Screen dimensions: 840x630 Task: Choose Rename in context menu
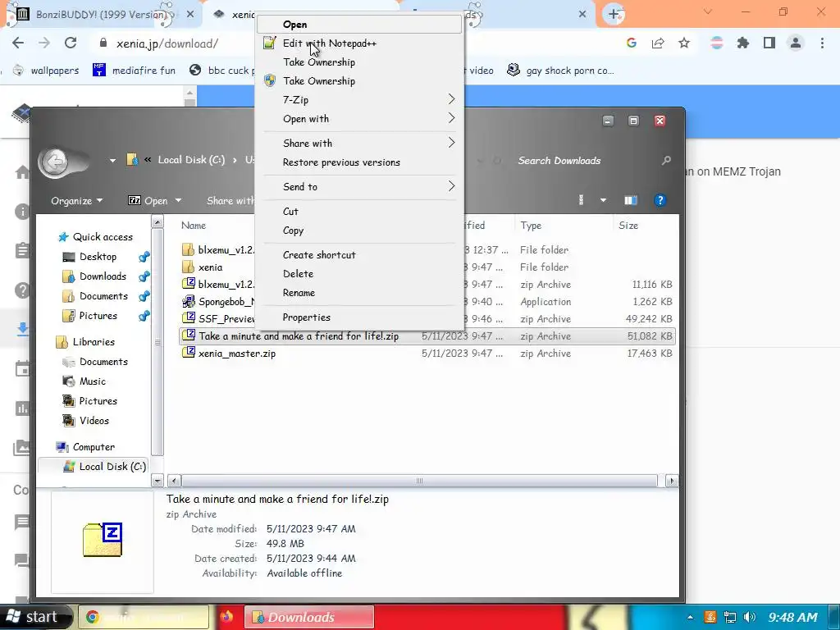pyautogui.click(x=359, y=293)
